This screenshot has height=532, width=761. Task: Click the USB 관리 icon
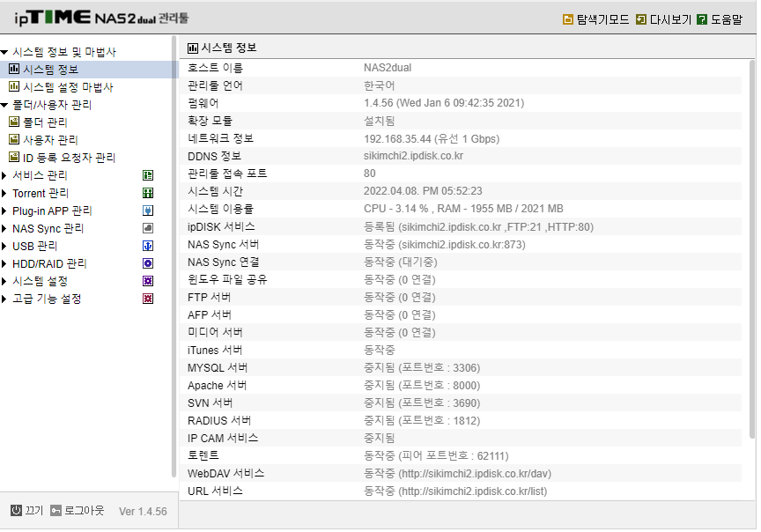tap(148, 246)
